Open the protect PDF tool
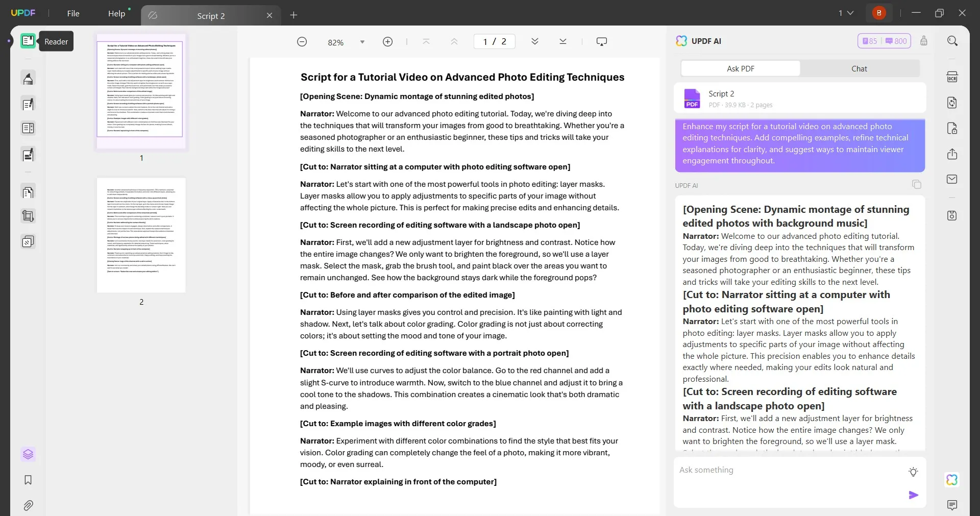 point(952,128)
